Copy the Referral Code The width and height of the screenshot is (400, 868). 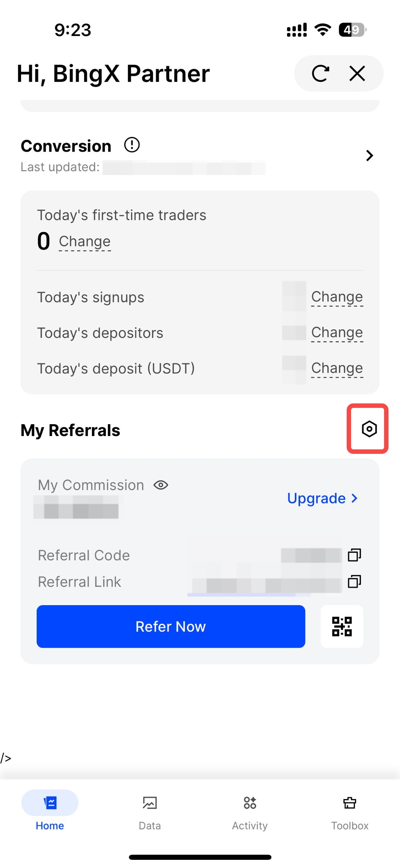(354, 555)
